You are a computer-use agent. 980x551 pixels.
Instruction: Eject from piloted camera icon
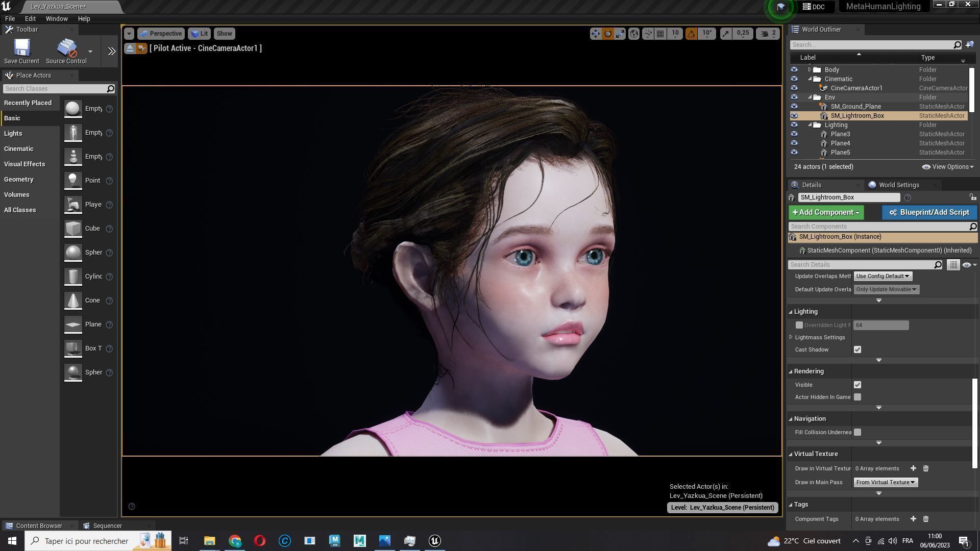(x=130, y=48)
